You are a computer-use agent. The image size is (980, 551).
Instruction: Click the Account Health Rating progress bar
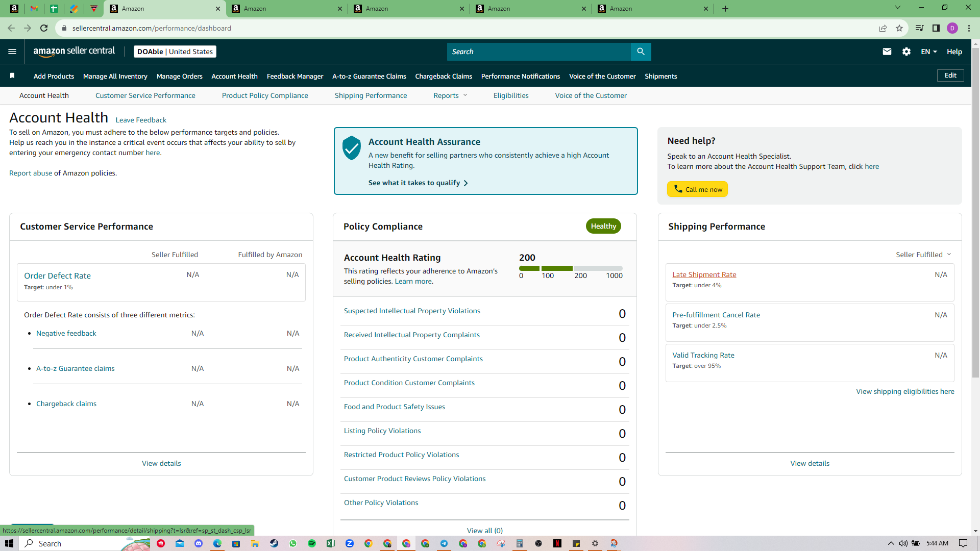[x=571, y=268]
